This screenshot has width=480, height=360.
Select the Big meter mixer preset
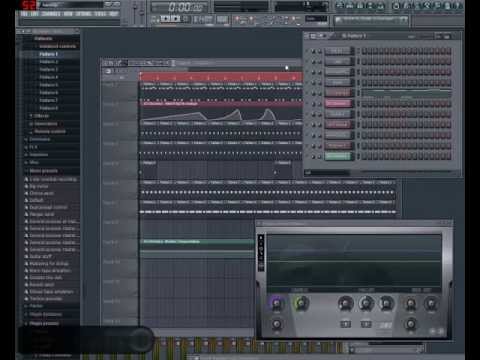click(x=38, y=186)
